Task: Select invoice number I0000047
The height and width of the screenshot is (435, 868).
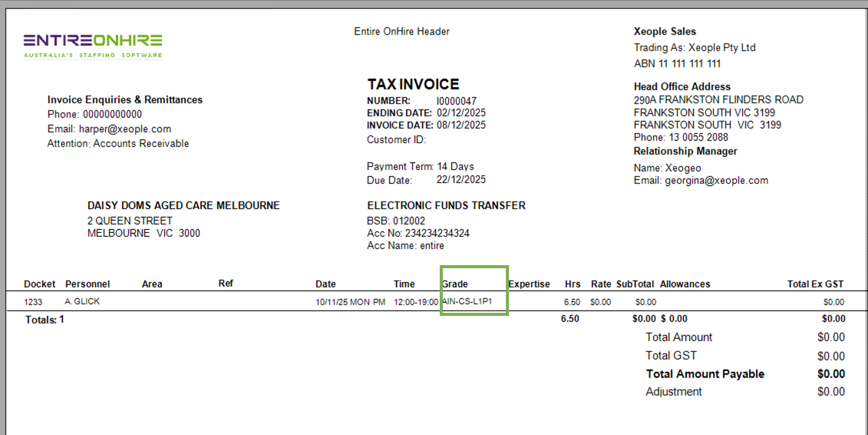Action: click(x=456, y=101)
